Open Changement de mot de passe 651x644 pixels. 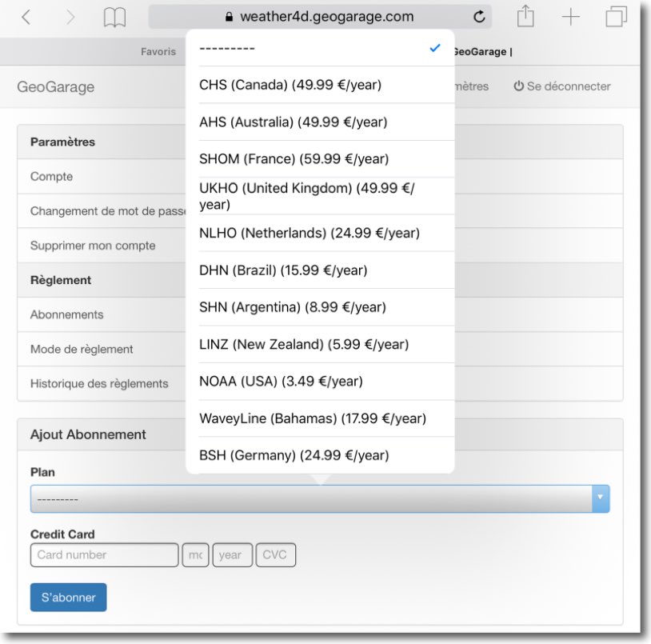pos(108,211)
